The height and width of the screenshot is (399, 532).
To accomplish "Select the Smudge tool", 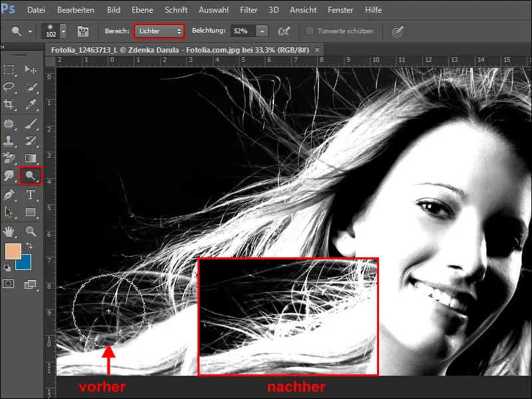I will click(9, 176).
